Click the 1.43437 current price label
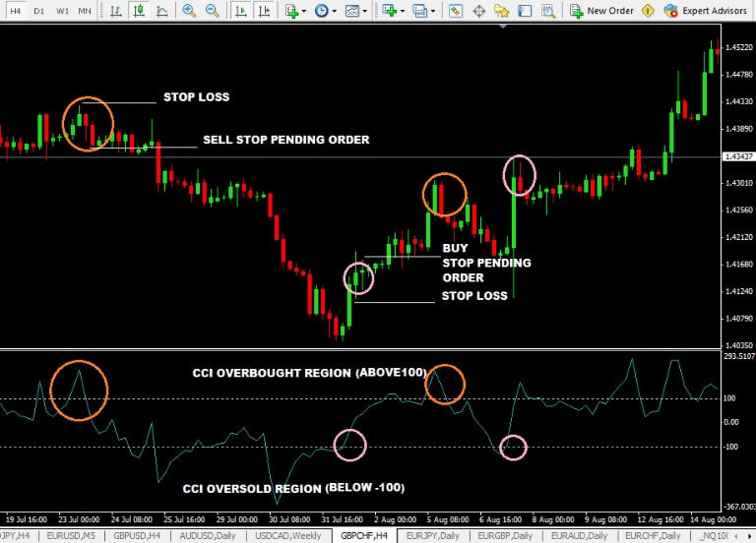Viewport: 756px width, 543px height. (x=737, y=156)
